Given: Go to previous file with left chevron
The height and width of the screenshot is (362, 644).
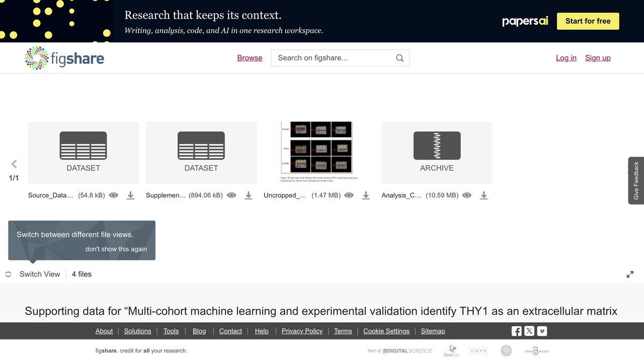Looking at the screenshot, I should (14, 164).
